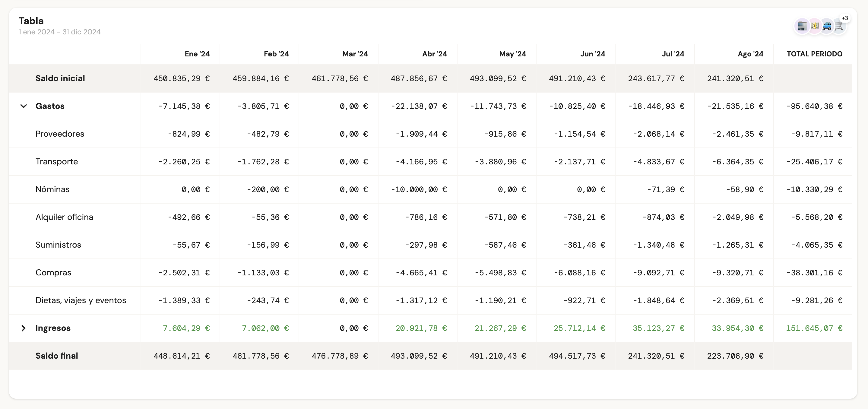The width and height of the screenshot is (868, 409).
Task: Select the Proveedores row label
Action: pos(60,134)
